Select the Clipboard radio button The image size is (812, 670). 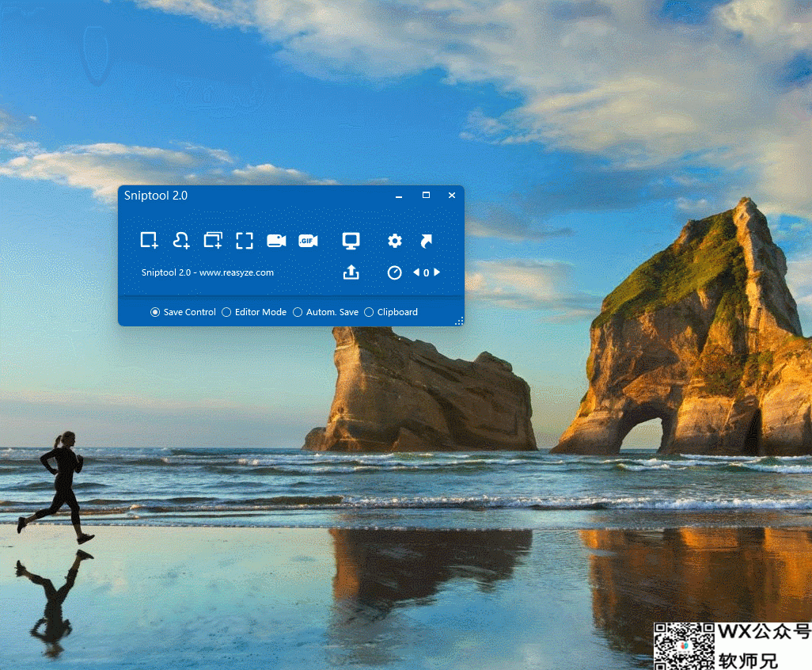click(x=369, y=312)
